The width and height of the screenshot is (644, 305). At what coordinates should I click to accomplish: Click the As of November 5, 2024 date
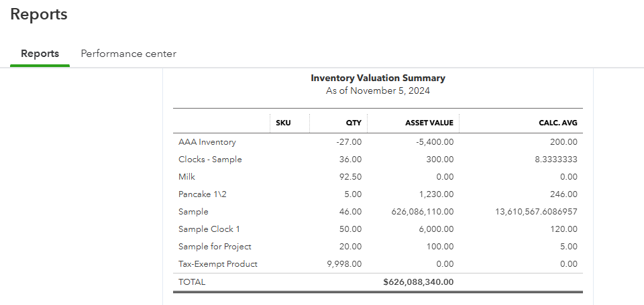point(378,91)
